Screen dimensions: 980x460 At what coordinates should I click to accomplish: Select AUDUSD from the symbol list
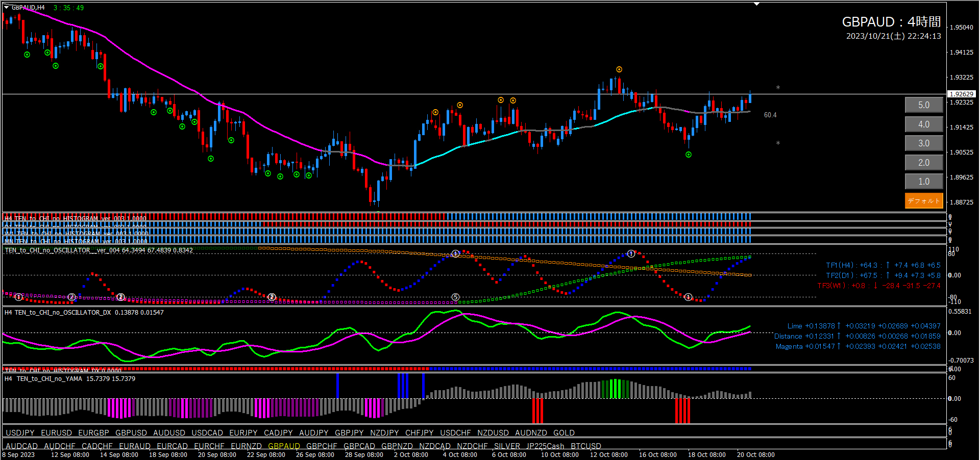click(x=169, y=433)
